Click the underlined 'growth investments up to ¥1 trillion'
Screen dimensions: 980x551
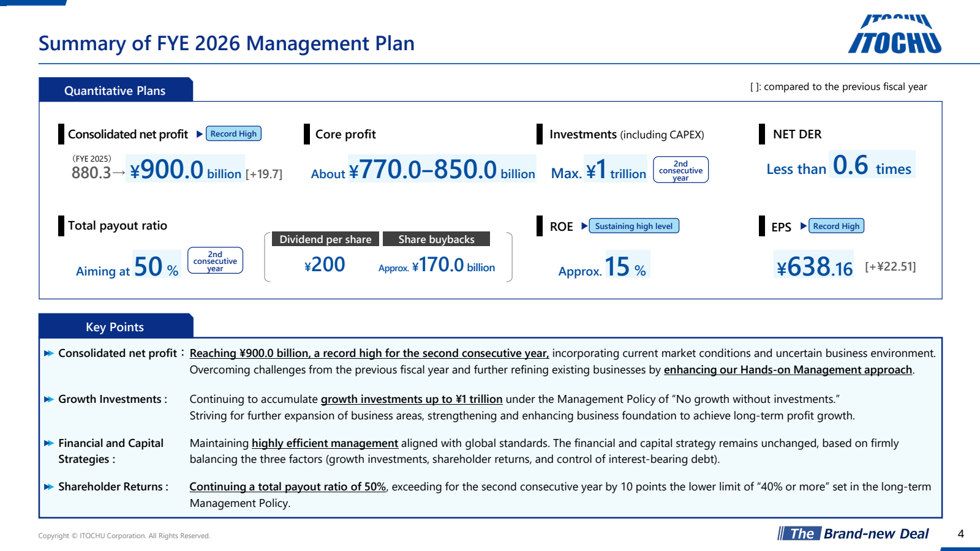412,399
